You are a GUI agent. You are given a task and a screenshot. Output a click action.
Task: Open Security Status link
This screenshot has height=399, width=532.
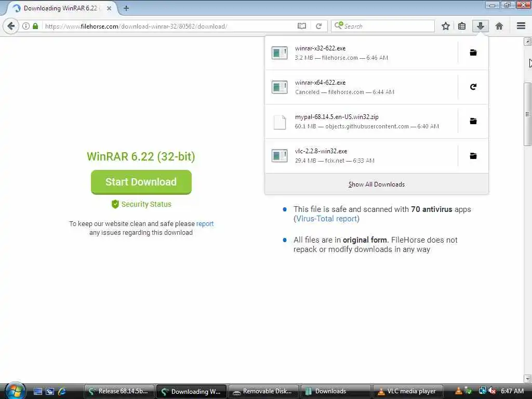[x=141, y=204]
